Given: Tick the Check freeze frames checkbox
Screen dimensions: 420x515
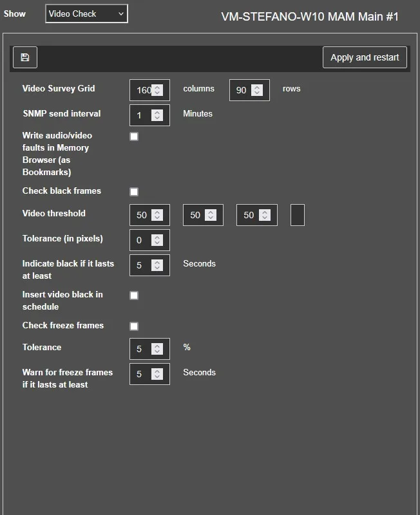Looking at the screenshot, I should [x=134, y=326].
